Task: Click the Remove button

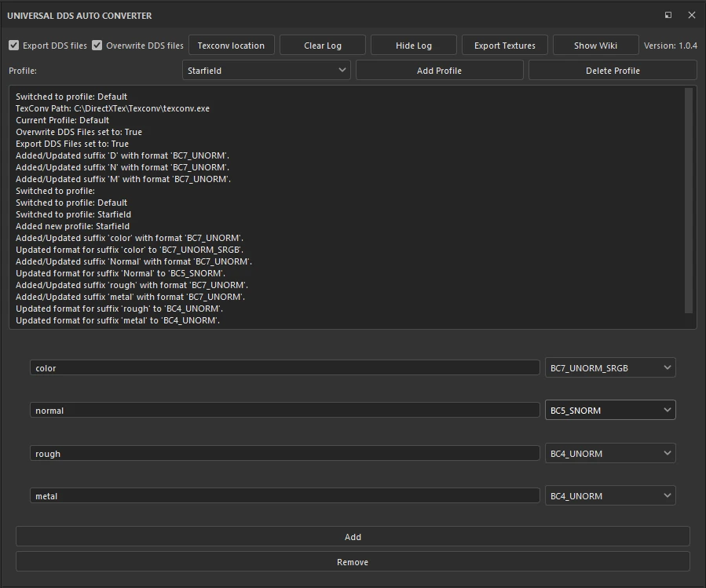Action: pos(353,562)
